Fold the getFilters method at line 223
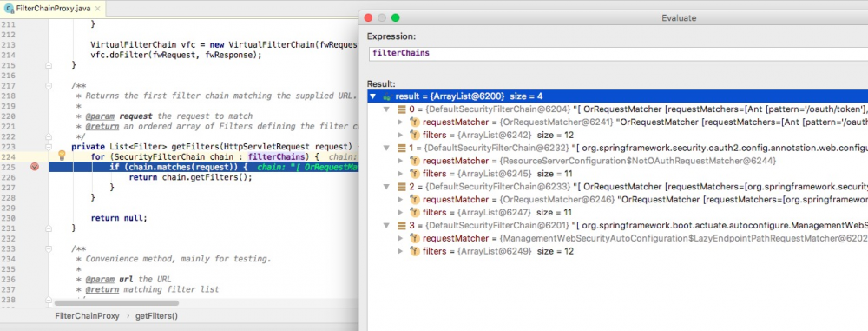 tap(49, 146)
